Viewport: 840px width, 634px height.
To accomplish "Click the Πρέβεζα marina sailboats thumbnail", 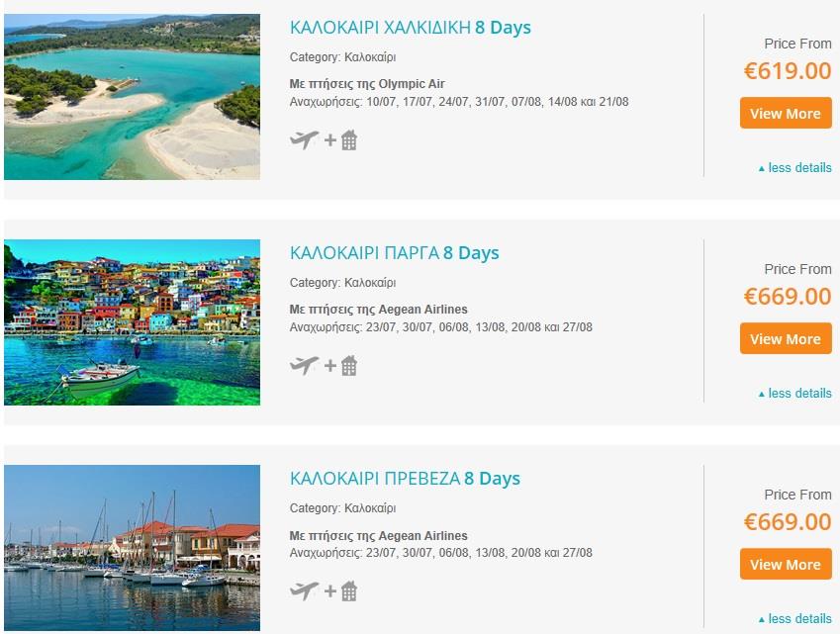I will 132,548.
